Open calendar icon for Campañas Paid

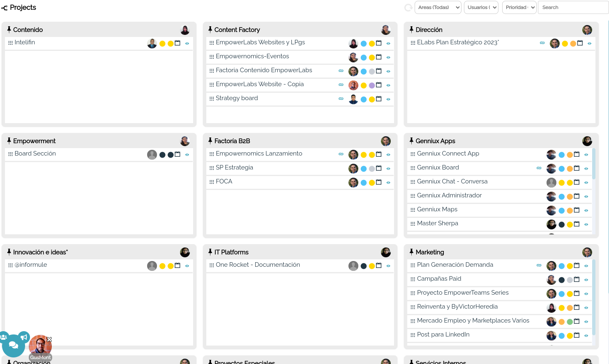577,279
